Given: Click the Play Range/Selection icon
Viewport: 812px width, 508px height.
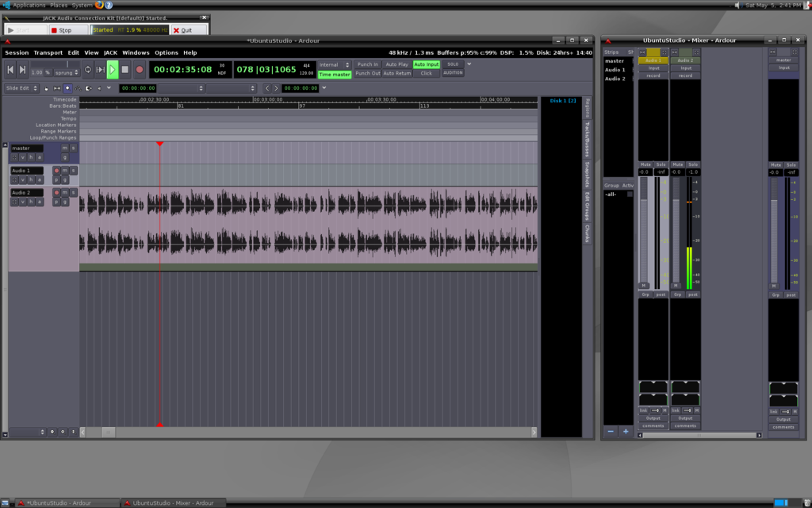Looking at the screenshot, I should tap(100, 70).
